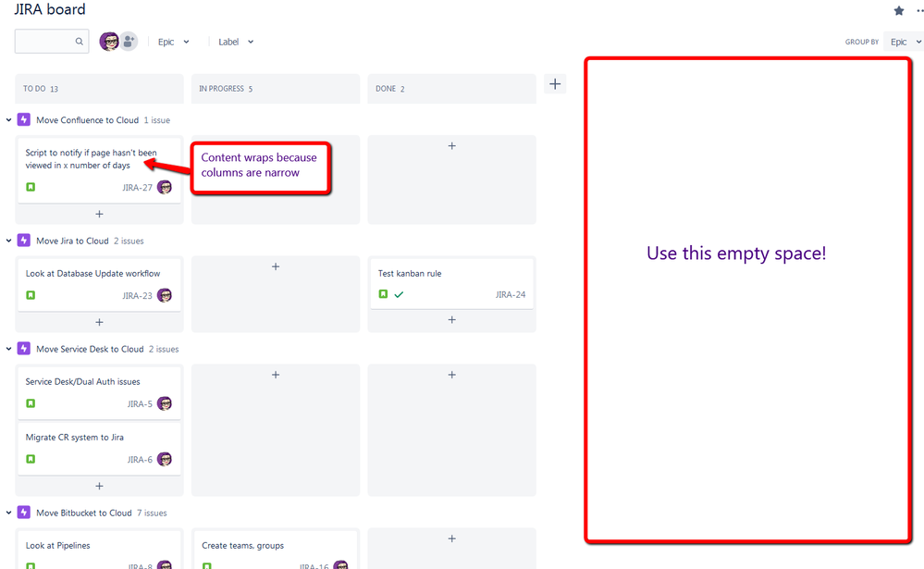Image resolution: width=924 pixels, height=569 pixels.
Task: Click the JIRA-5 issue key
Action: (140, 404)
